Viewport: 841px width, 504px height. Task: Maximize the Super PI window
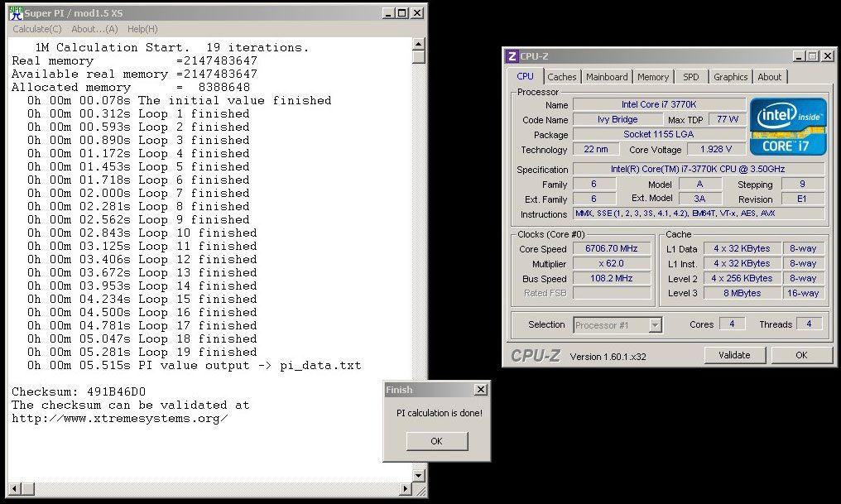click(x=401, y=13)
